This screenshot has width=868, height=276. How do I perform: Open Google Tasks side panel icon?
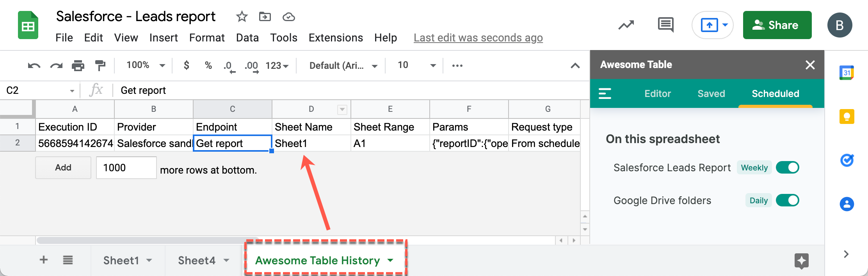pyautogui.click(x=847, y=160)
